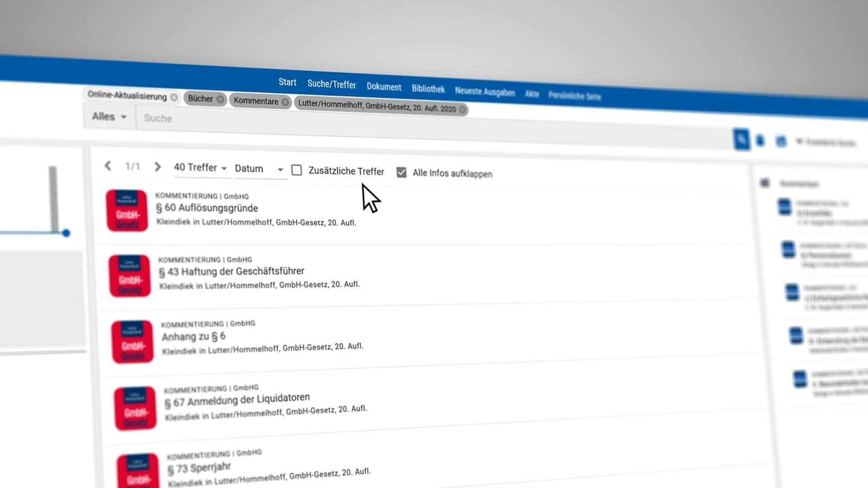Go to next results page arrow

pyautogui.click(x=157, y=167)
